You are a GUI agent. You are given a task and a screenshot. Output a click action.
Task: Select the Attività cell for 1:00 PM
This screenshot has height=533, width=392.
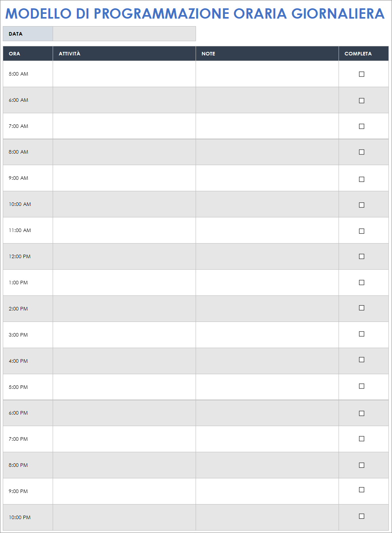124,283
